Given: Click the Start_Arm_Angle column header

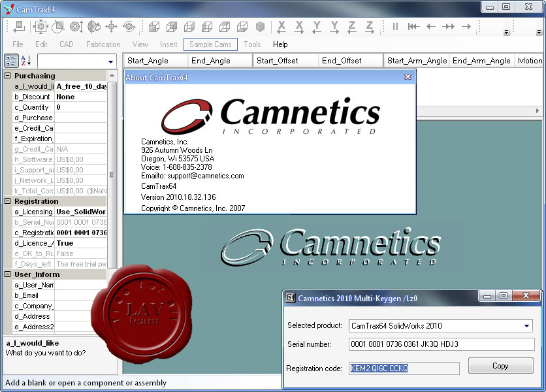Looking at the screenshot, I should (417, 61).
